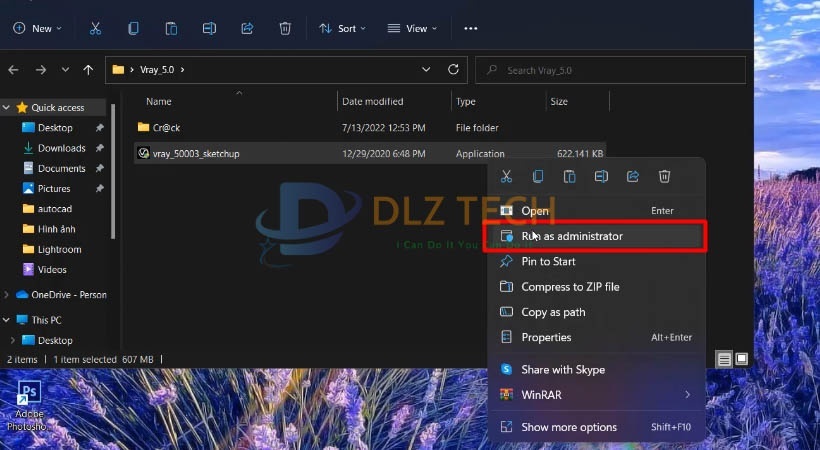The width and height of the screenshot is (820, 450).
Task: Switch to details view icon in status bar
Action: (x=724, y=359)
